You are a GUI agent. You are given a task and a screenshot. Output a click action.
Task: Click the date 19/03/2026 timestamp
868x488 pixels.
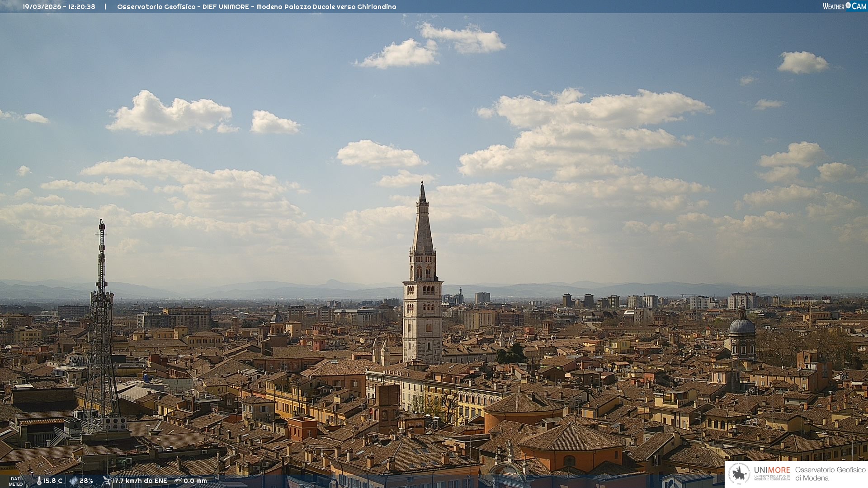(42, 7)
